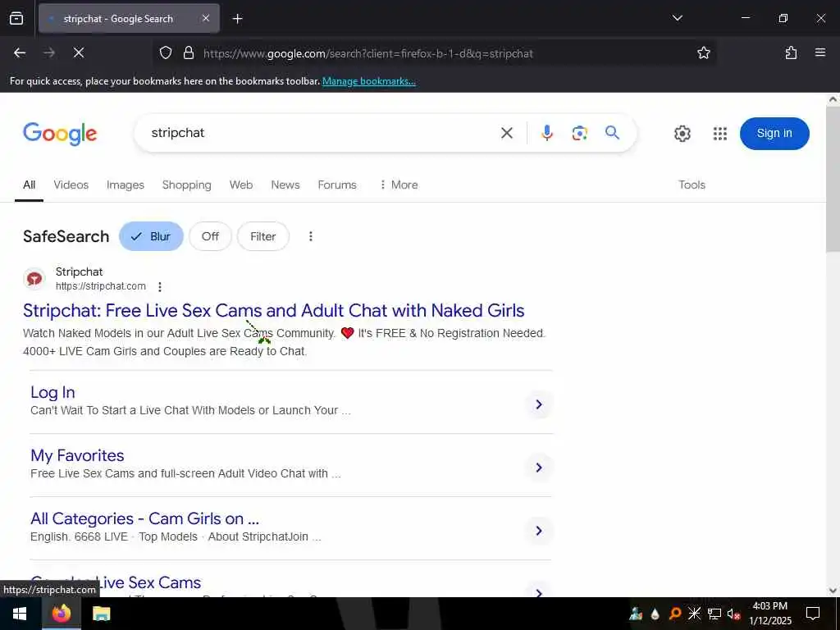Clear the search query with X

507,133
